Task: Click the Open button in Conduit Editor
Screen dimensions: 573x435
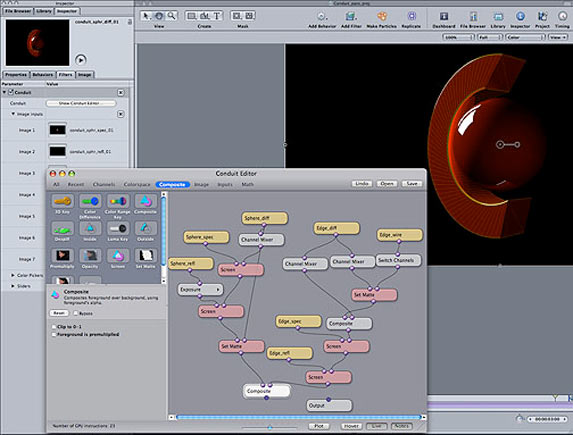Action: coord(387,184)
